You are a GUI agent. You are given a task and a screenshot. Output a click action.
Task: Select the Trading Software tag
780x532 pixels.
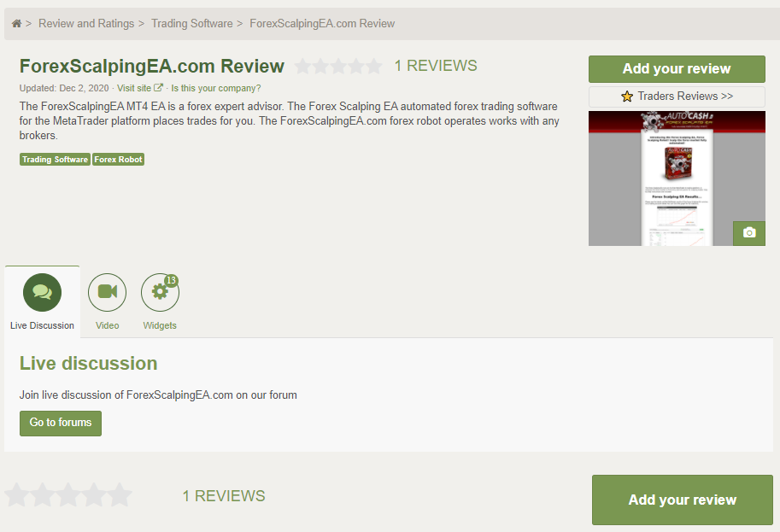click(55, 159)
